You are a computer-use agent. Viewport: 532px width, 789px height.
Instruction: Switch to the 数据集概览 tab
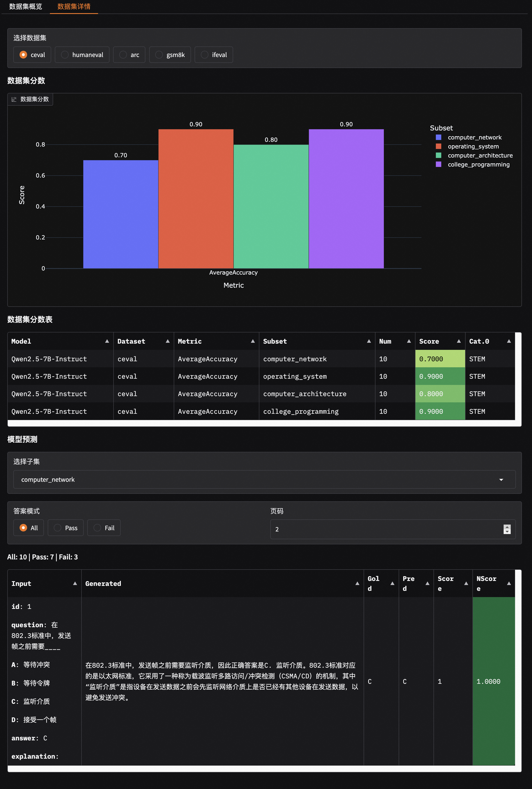(25, 6)
